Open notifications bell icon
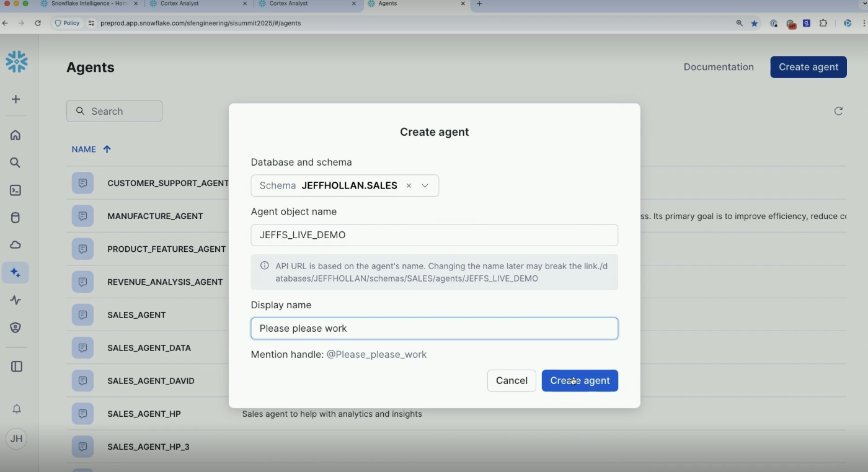Screen dimensions: 868x472 tap(17, 409)
